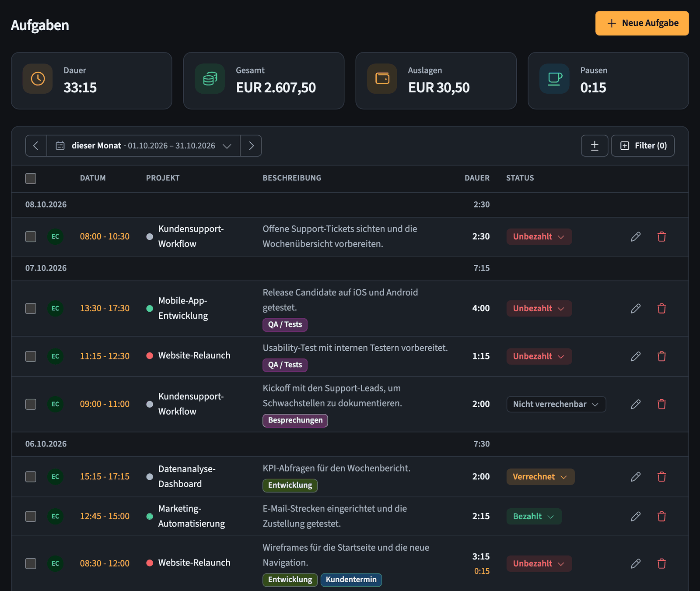Open status dropdown for 13:30 - 17:30 task
The width and height of the screenshot is (700, 591).
(x=539, y=309)
